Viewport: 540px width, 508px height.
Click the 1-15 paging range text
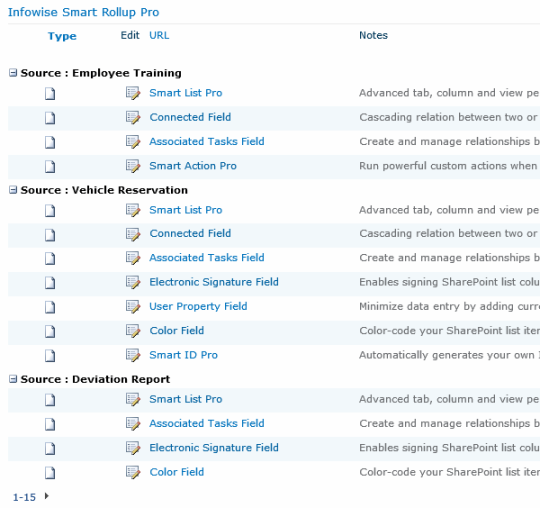pos(24,497)
